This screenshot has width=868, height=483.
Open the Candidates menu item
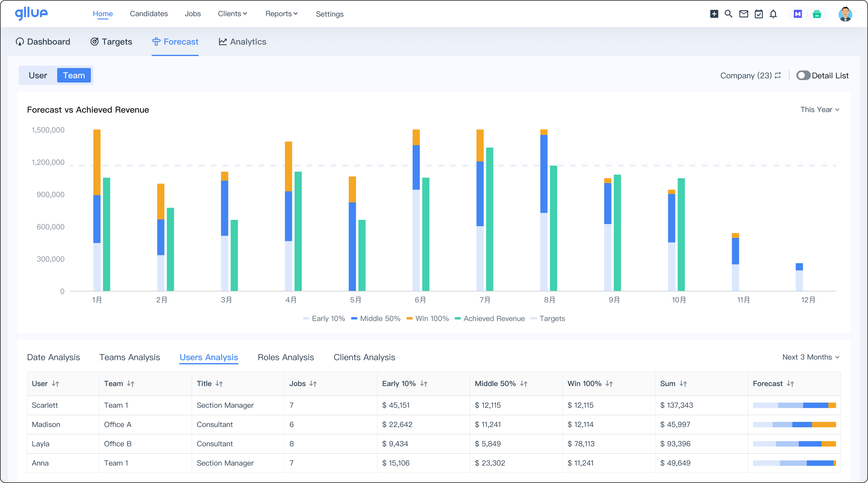[149, 14]
